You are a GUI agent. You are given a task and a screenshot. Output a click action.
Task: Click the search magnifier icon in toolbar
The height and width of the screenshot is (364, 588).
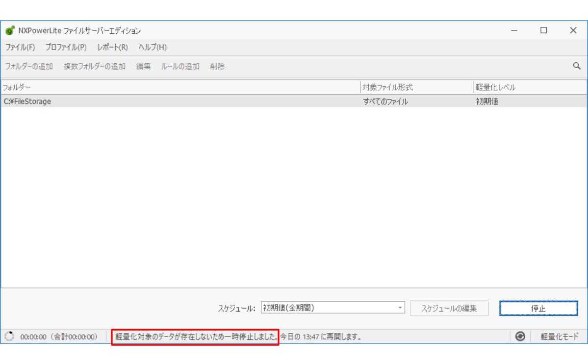pyautogui.click(x=576, y=66)
